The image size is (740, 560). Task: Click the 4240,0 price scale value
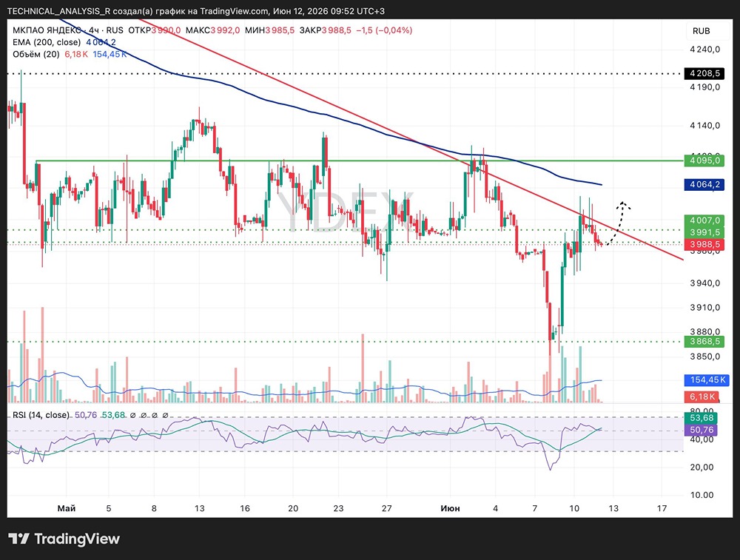pos(705,49)
